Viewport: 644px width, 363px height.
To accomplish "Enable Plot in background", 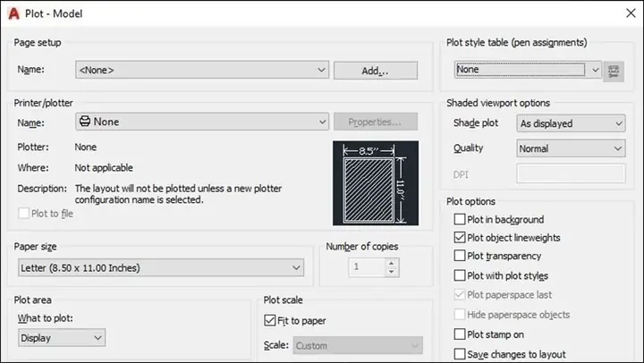I will pyautogui.click(x=460, y=219).
